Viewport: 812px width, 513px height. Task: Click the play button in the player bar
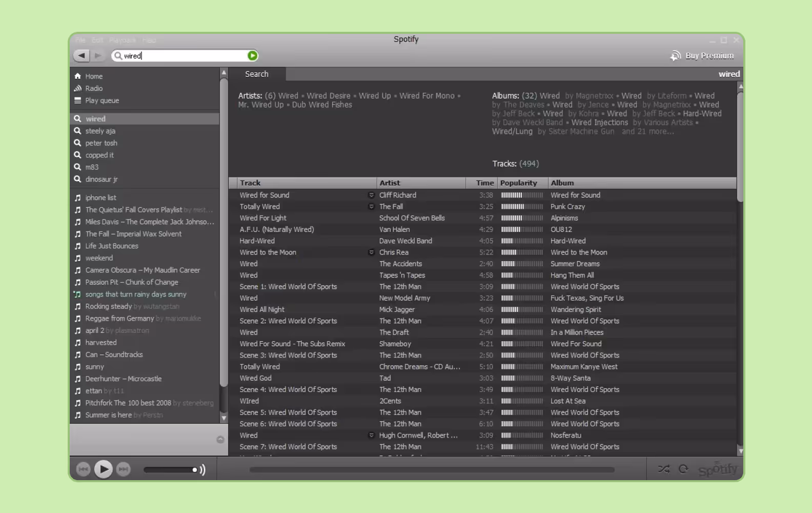coord(103,469)
